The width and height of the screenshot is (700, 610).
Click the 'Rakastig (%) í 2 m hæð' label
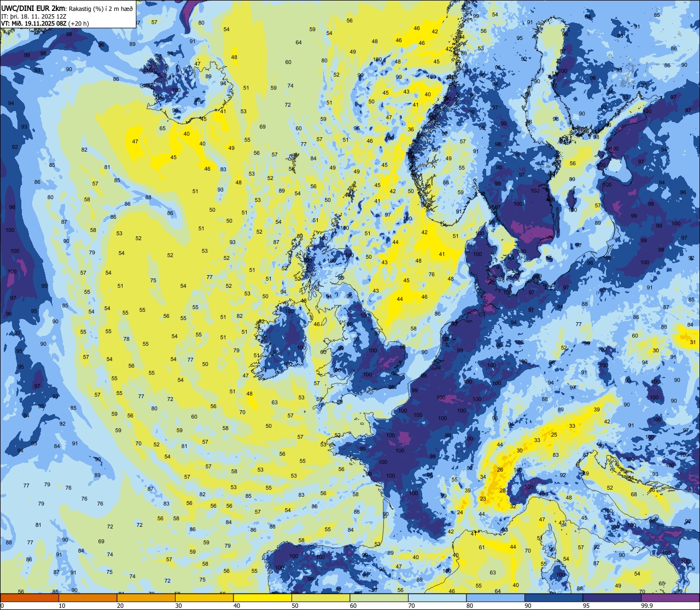101,8
